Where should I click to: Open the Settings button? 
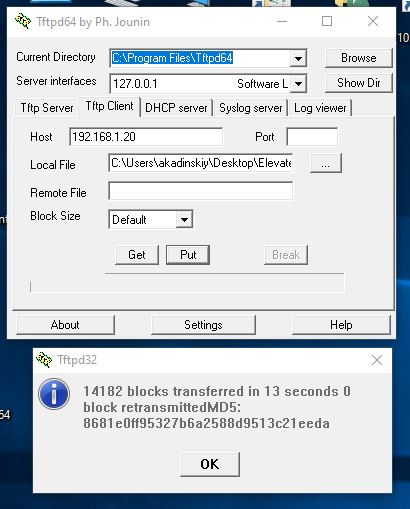tap(203, 325)
